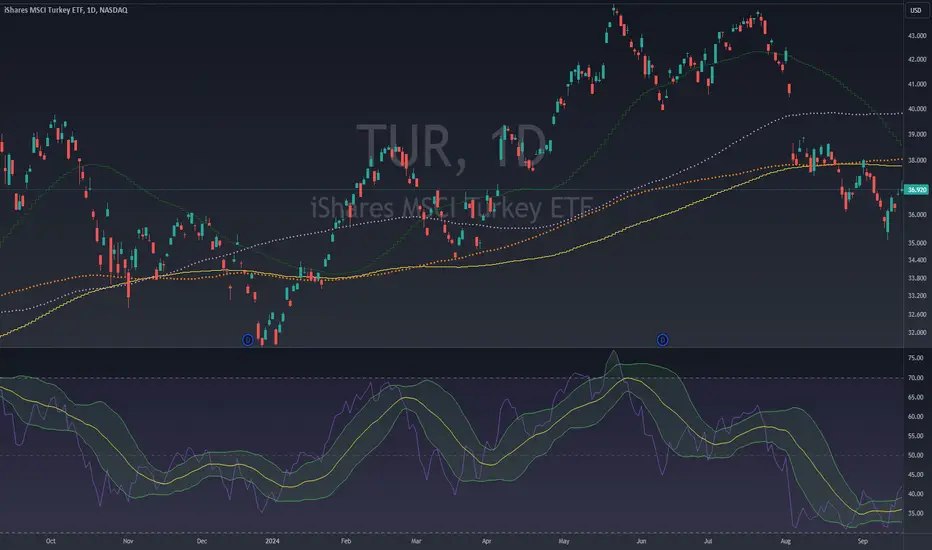The image size is (932, 550).
Task: Click the dividend marker in June
Action: click(x=662, y=340)
